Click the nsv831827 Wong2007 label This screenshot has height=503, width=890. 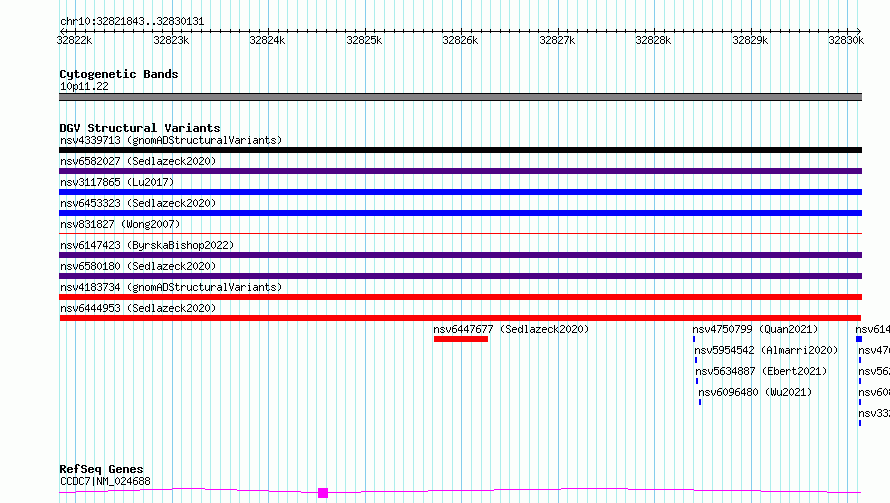[120, 224]
